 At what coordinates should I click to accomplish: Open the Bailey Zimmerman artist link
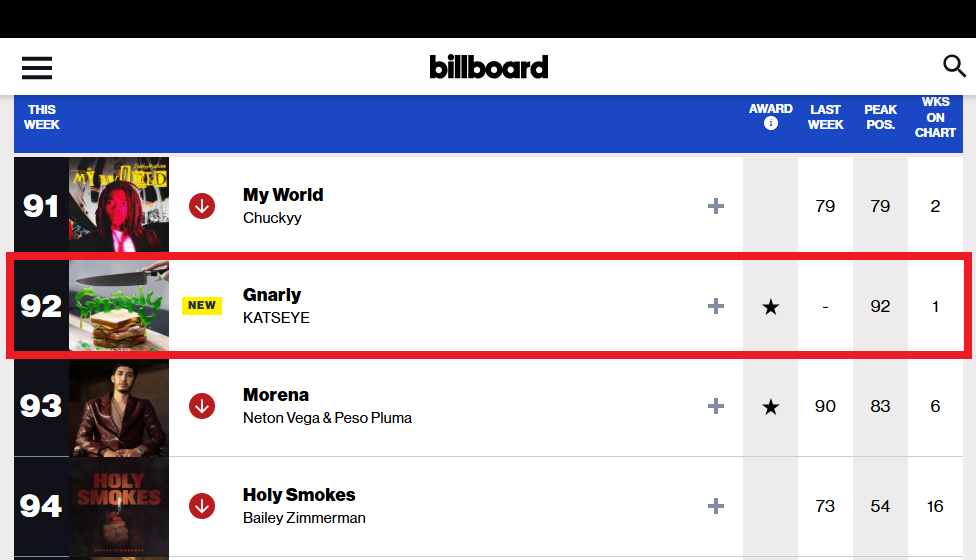coord(304,518)
